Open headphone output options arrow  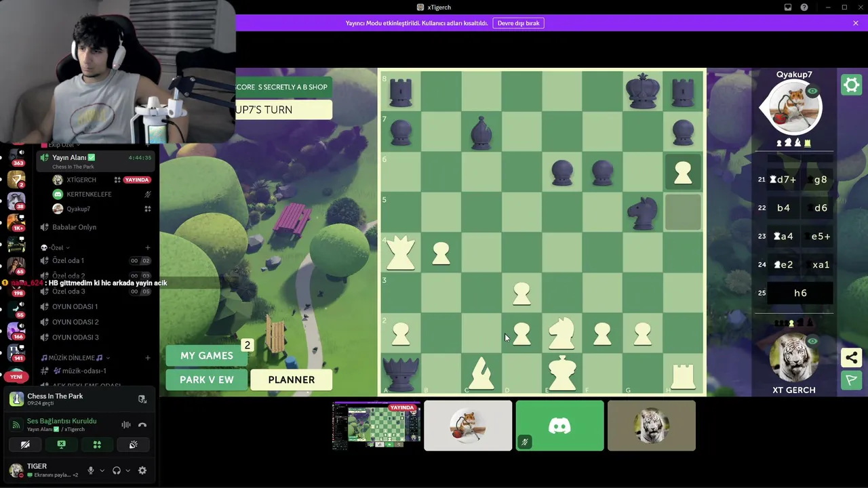(x=128, y=470)
